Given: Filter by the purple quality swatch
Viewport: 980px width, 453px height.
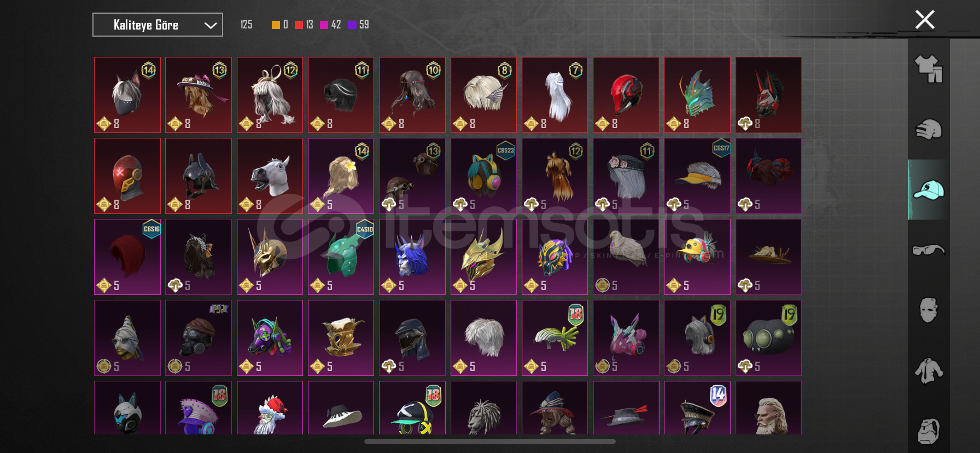Looking at the screenshot, I should [x=352, y=25].
